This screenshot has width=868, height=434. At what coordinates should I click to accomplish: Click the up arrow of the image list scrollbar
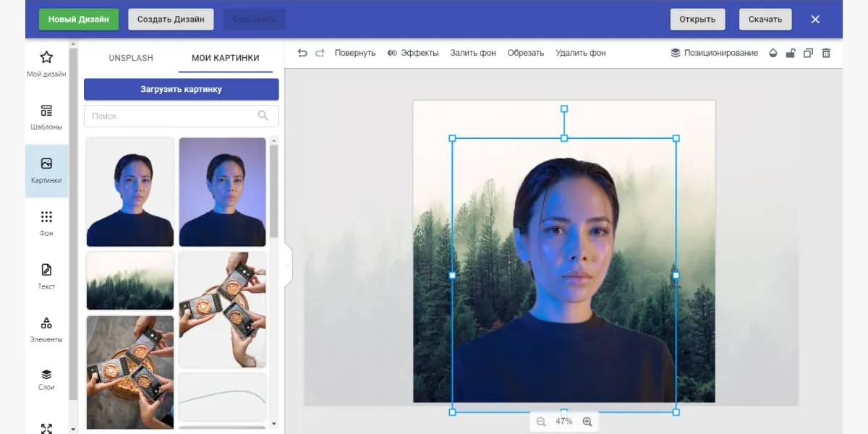(274, 140)
